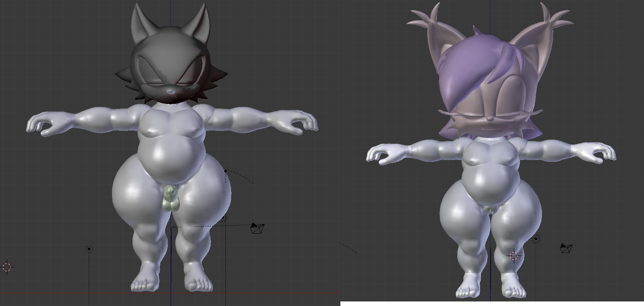Click the 3D cursor in left viewport
The width and height of the screenshot is (644, 306).
[7, 267]
